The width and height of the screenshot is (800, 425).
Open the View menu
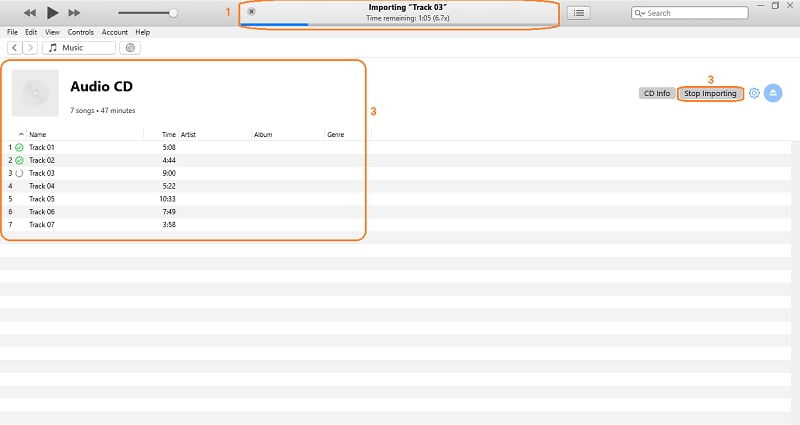52,32
